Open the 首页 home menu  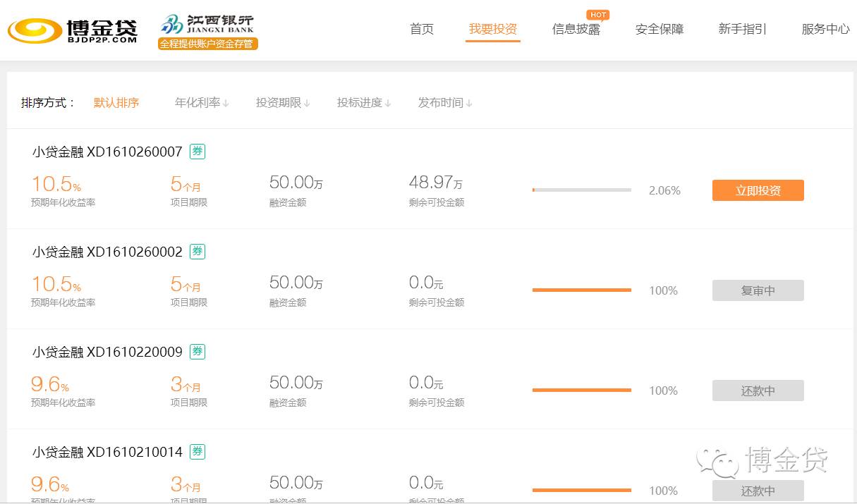pos(422,29)
